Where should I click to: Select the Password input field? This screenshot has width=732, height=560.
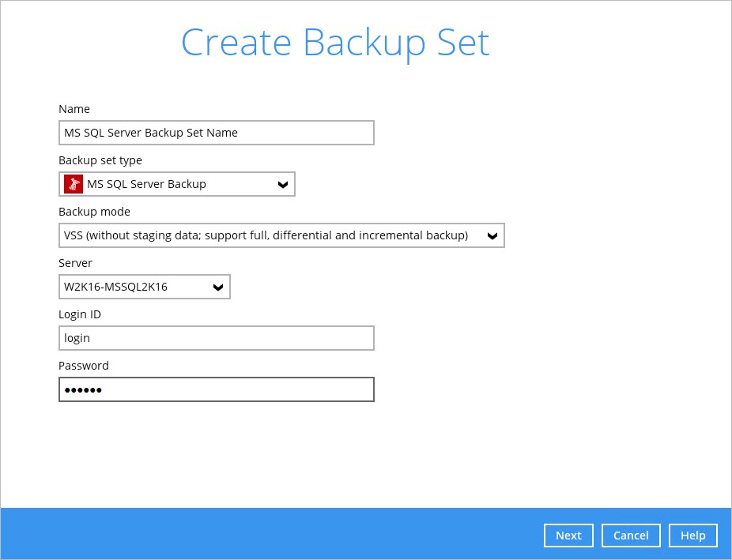tap(216, 389)
